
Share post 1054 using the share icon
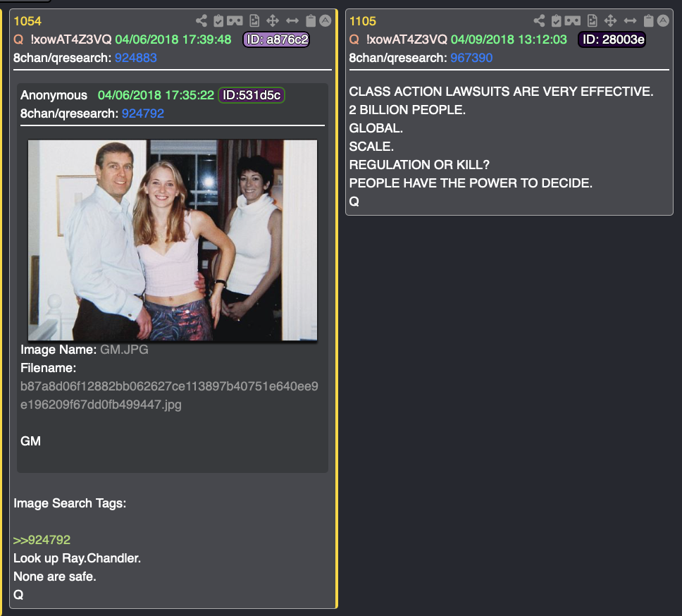click(201, 20)
